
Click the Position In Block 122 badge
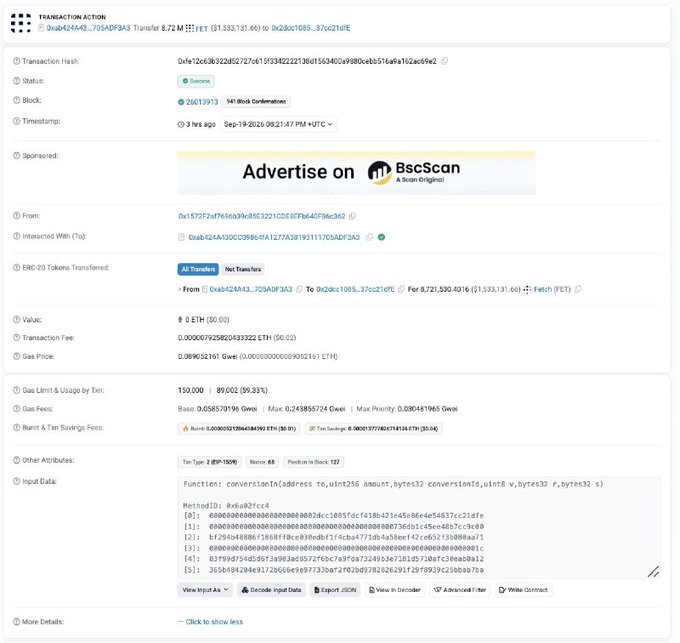click(x=313, y=462)
